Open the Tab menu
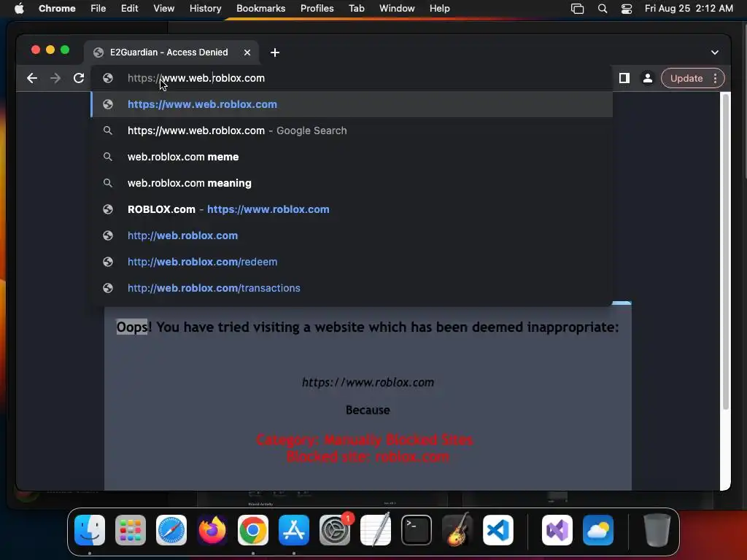 pos(356,9)
